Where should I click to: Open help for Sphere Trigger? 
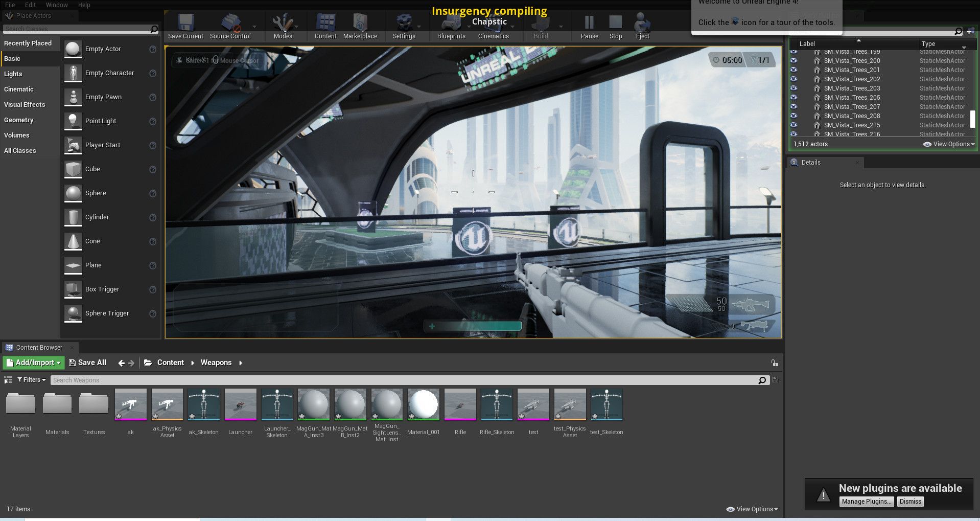152,313
